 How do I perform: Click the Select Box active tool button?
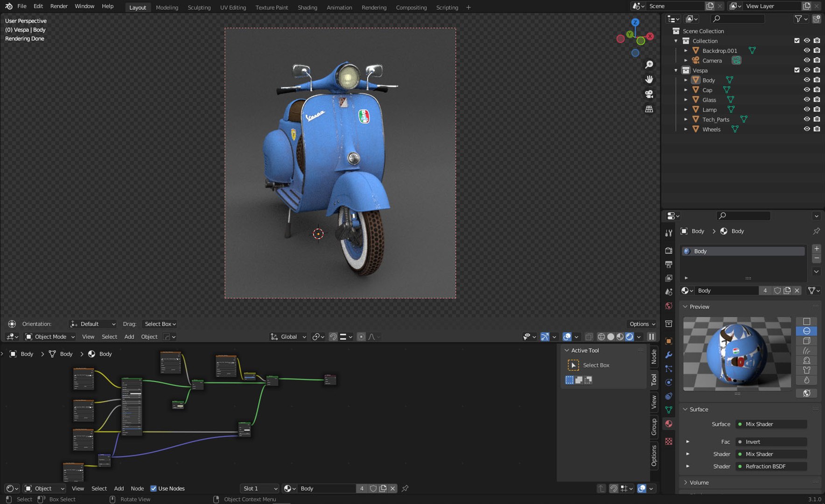pos(573,365)
